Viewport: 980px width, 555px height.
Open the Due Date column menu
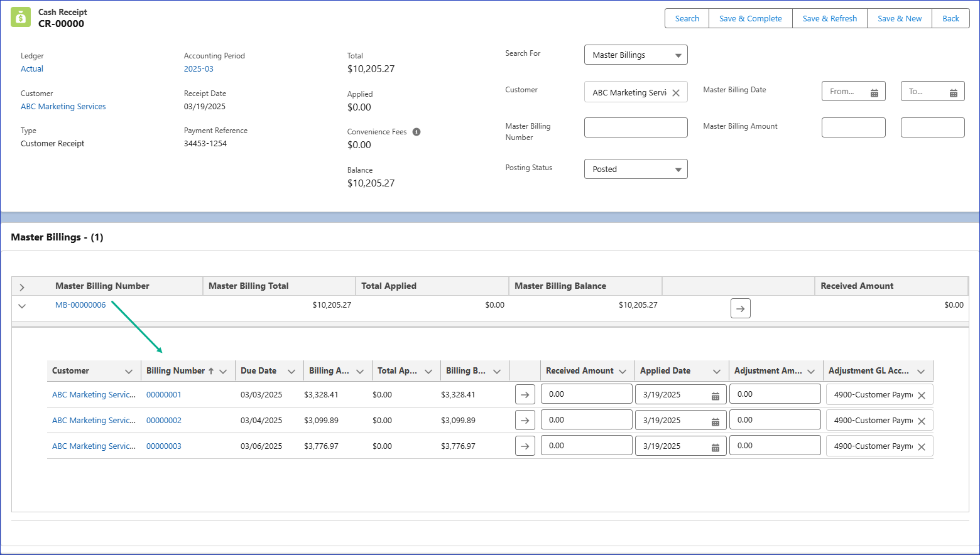(291, 372)
